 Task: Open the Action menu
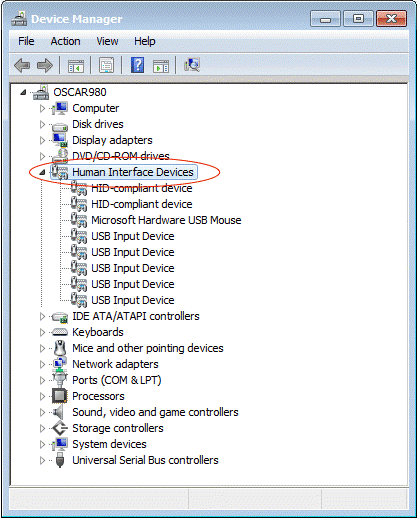pyautogui.click(x=65, y=41)
